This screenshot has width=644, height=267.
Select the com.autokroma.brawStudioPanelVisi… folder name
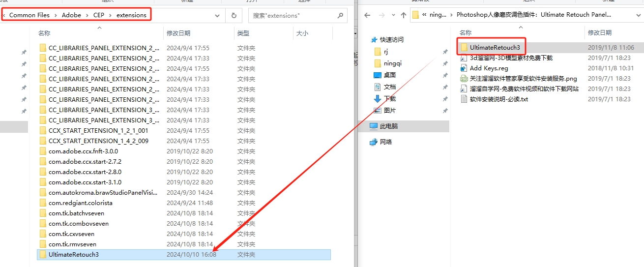[103, 192]
